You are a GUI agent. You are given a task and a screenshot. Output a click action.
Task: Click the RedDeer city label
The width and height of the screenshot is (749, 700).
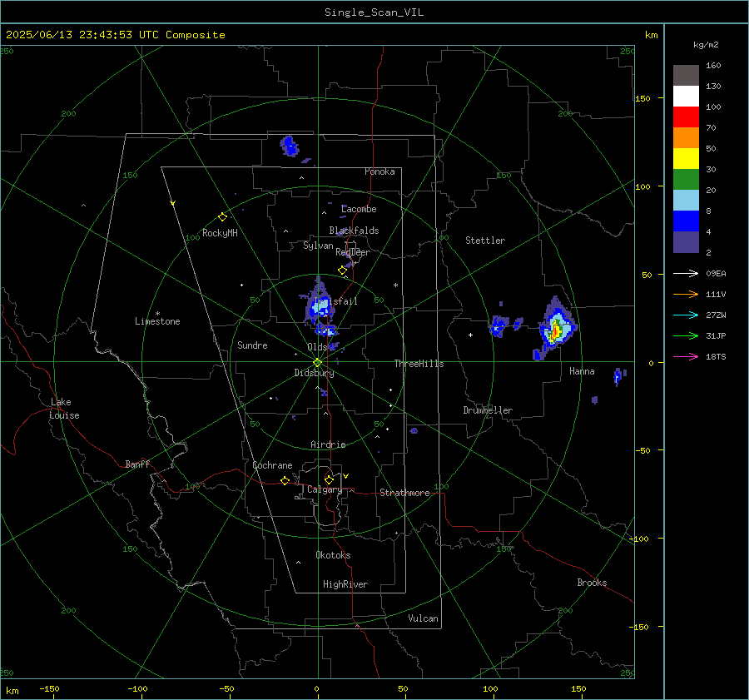point(353,252)
